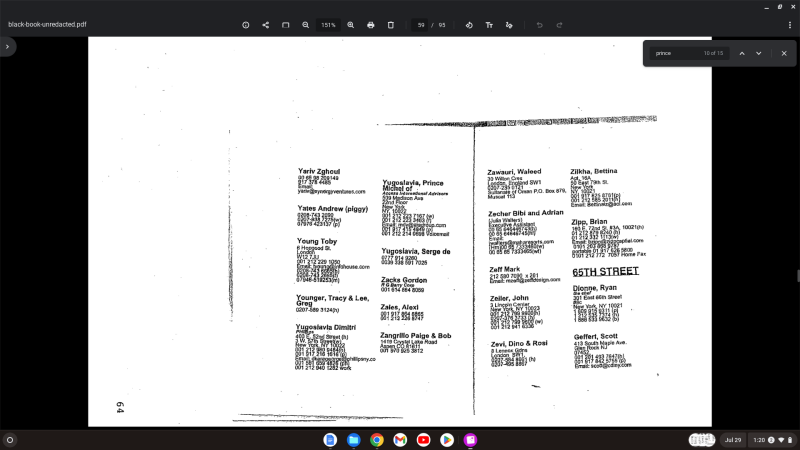The height and width of the screenshot is (450, 800).
Task: Open YouTube from the shelf
Action: 423,440
